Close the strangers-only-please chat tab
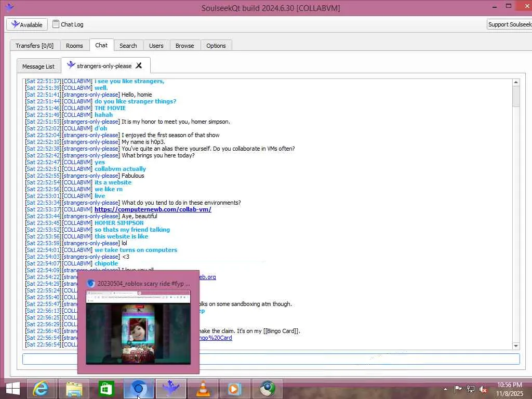This screenshot has width=532, height=399. (x=139, y=65)
